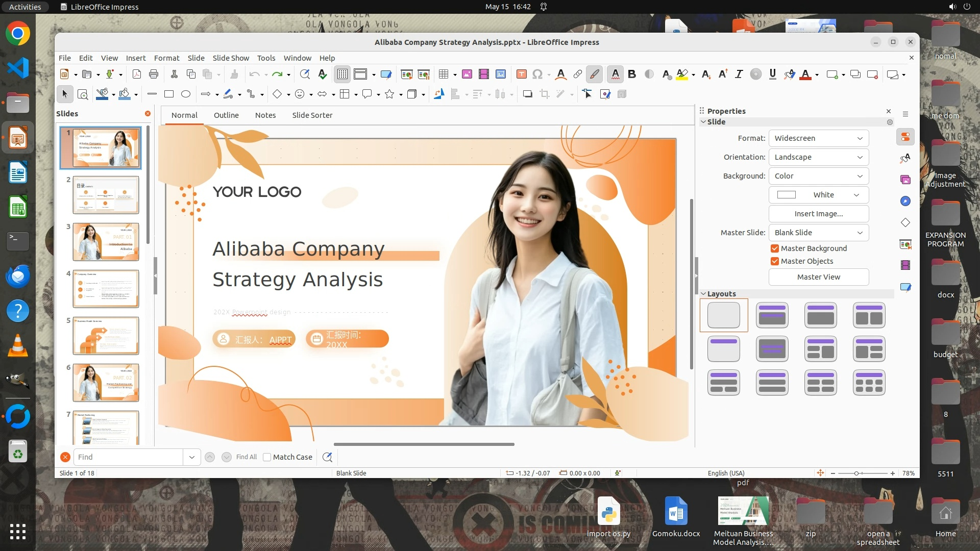
Task: Click the Bold formatting icon
Action: point(632,74)
